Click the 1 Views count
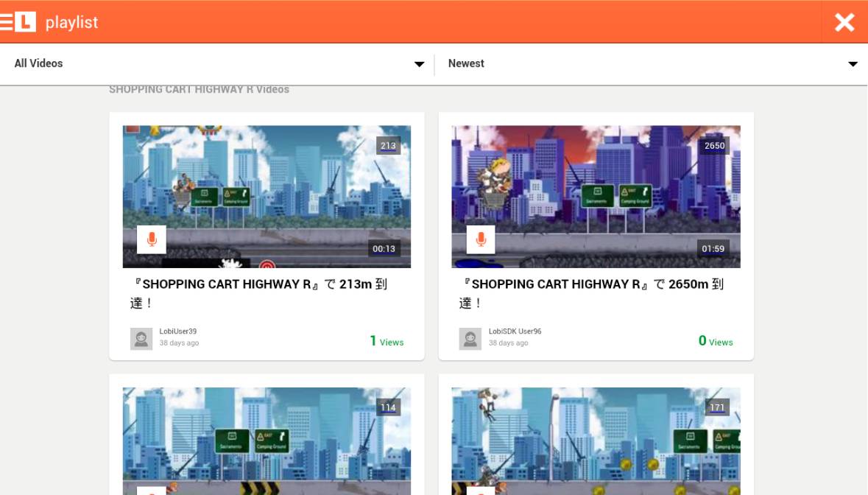Screen dimensions: 868x495 387,341
